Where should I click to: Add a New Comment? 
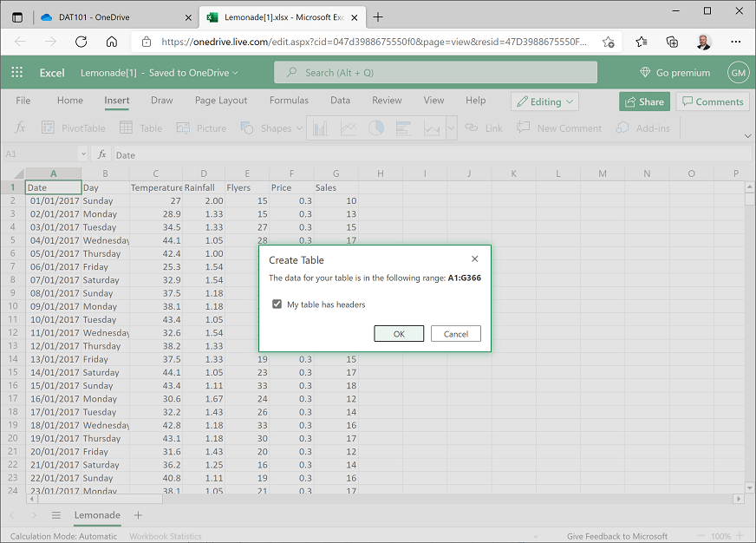[558, 128]
